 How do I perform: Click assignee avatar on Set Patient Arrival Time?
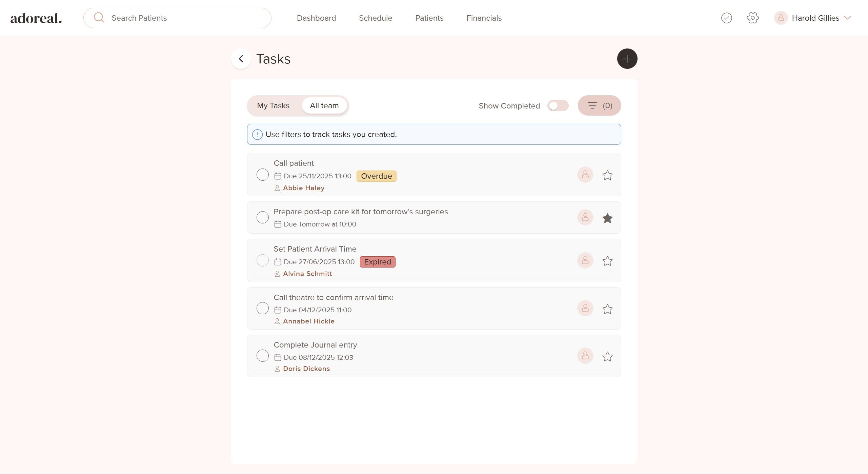[x=585, y=261]
